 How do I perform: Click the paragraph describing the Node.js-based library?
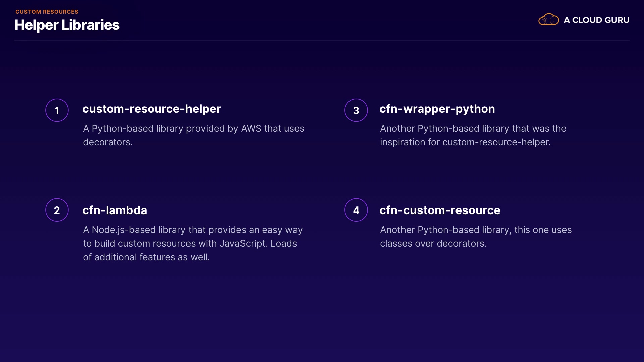(193, 243)
